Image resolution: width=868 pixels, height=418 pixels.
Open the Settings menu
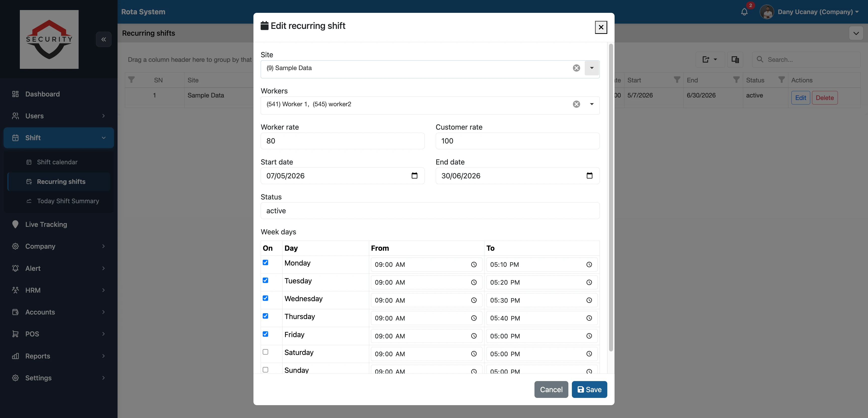59,378
